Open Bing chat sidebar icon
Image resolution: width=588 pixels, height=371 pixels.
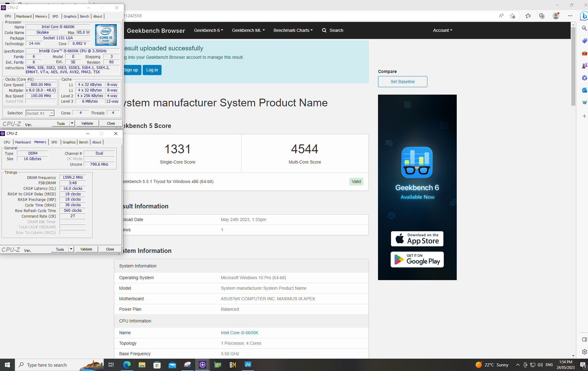click(584, 16)
